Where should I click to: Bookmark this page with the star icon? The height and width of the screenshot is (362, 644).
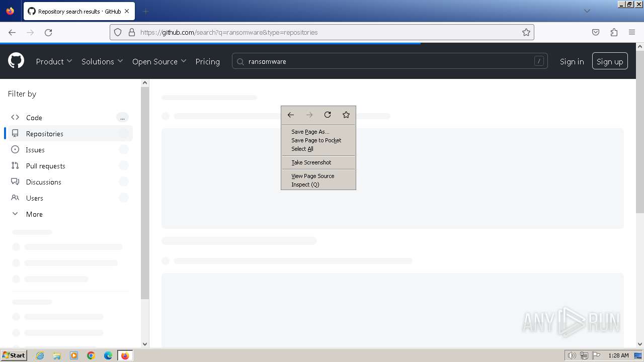coord(526,32)
